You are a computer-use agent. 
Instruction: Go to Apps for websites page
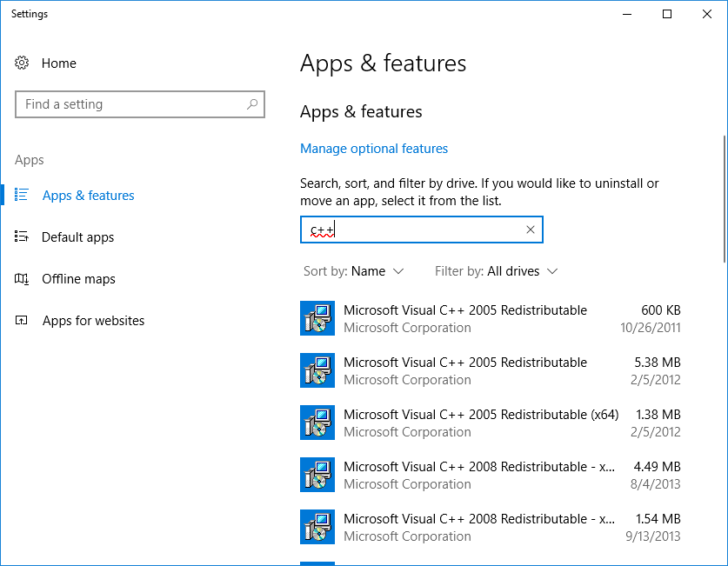click(x=93, y=321)
